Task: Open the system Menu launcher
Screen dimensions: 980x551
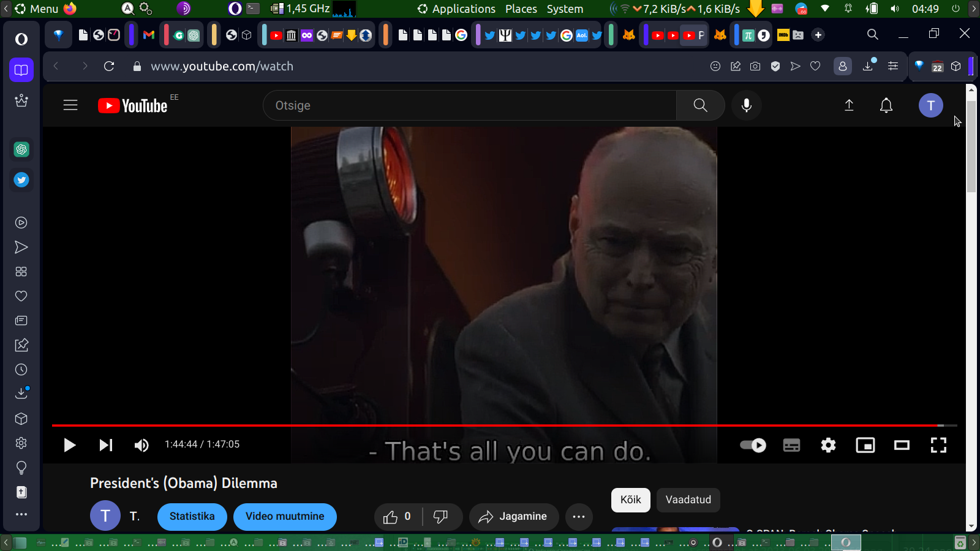Action: point(37,9)
